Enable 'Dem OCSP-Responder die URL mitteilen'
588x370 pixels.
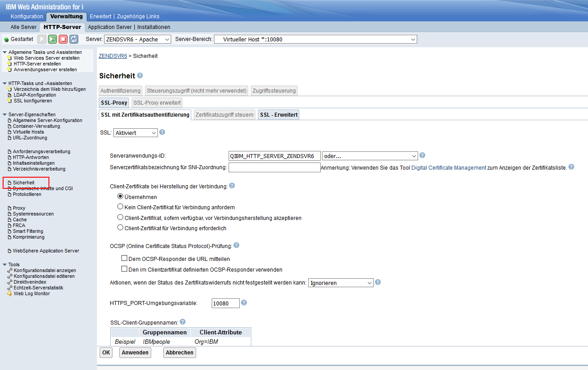click(125, 258)
